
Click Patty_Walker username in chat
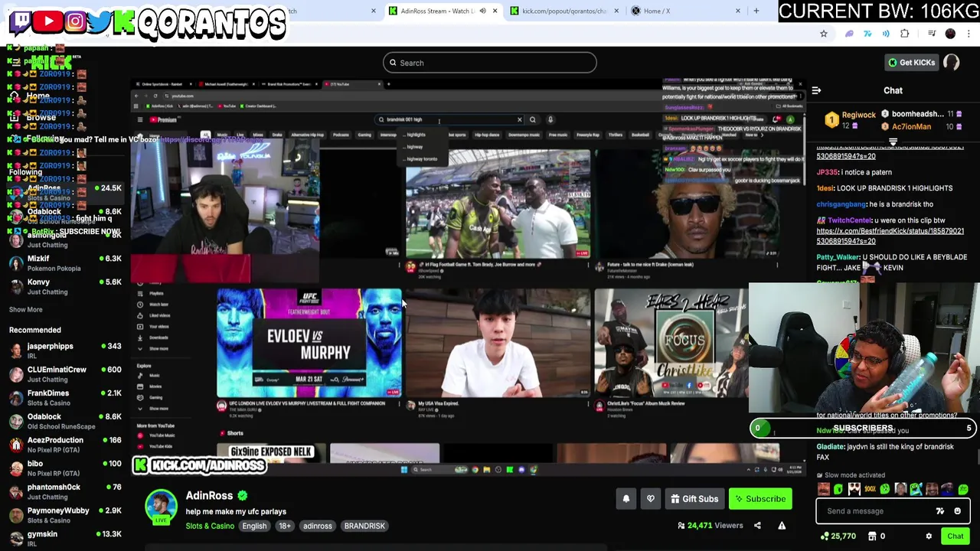(838, 257)
